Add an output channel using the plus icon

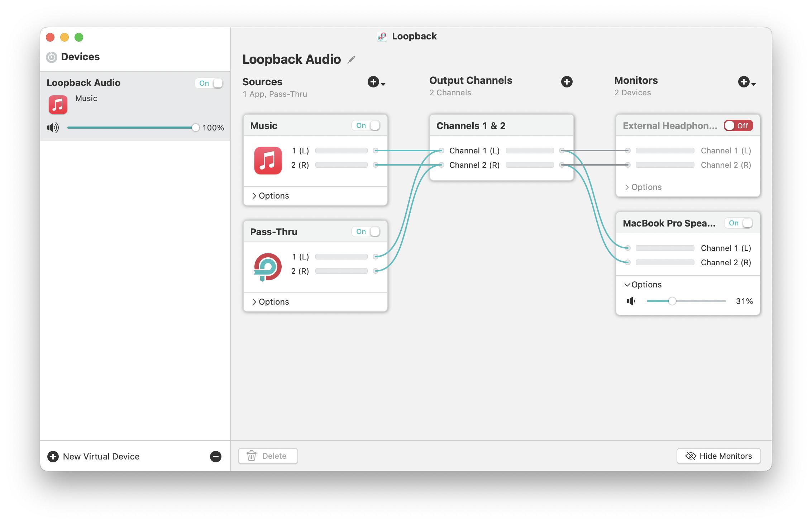point(567,82)
